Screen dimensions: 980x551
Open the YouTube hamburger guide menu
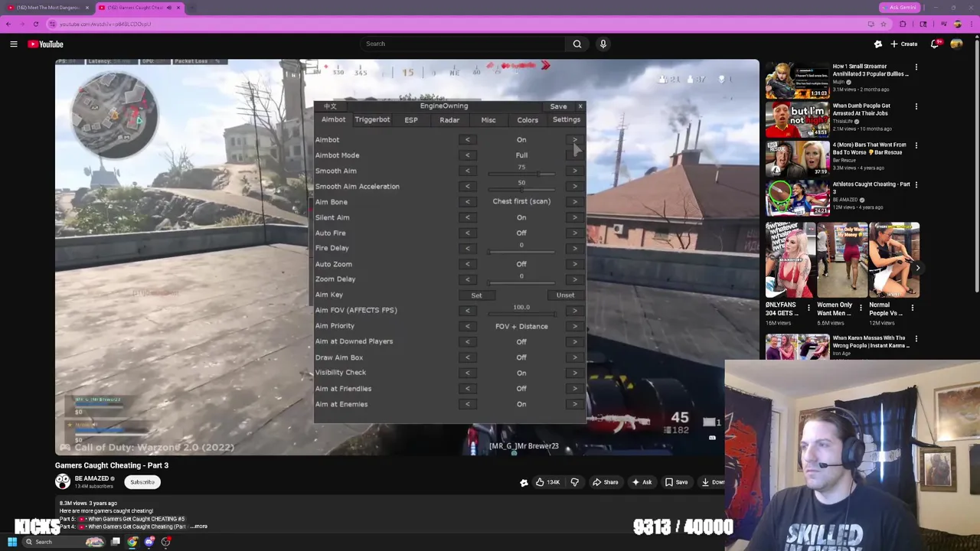(13, 44)
